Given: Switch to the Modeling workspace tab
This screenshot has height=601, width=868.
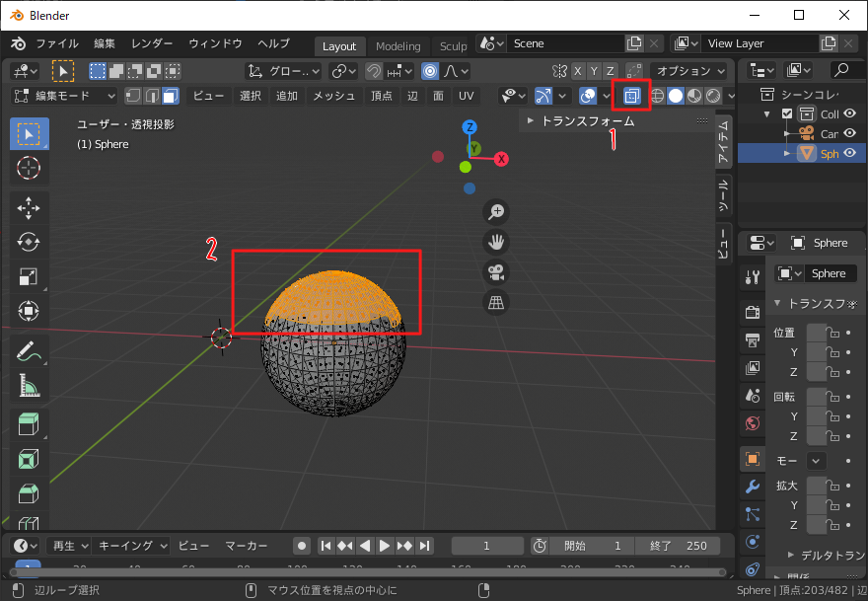Looking at the screenshot, I should [398, 46].
